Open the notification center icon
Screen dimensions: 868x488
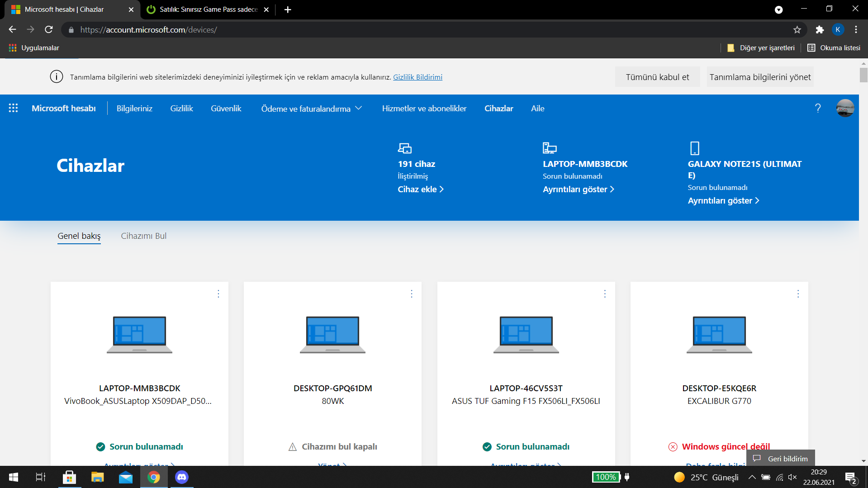pyautogui.click(x=851, y=478)
